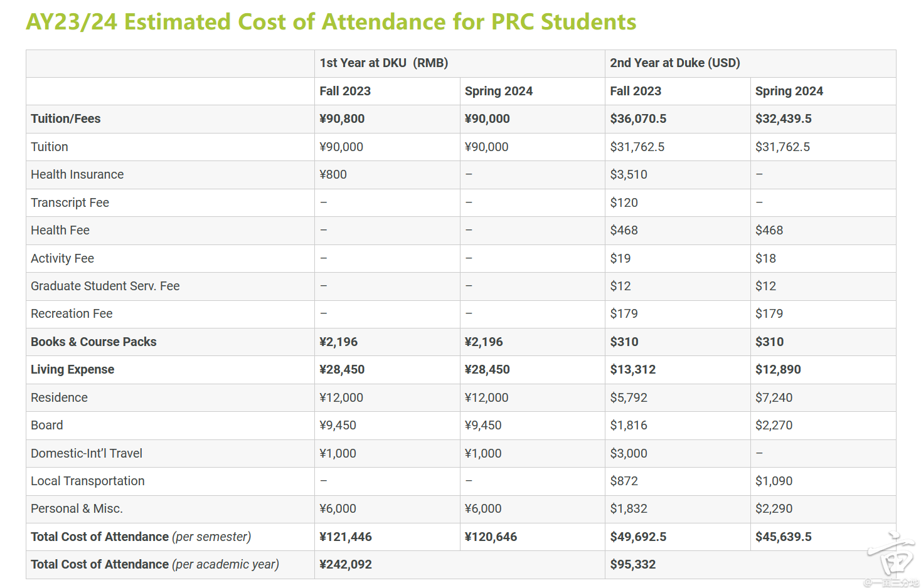
Task: Click the Personal & Misc. row label
Action: (77, 509)
